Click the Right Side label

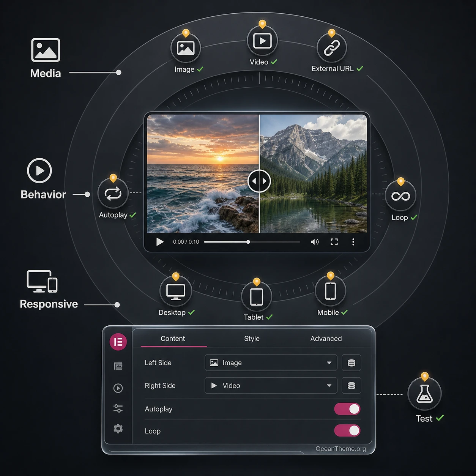160,386
